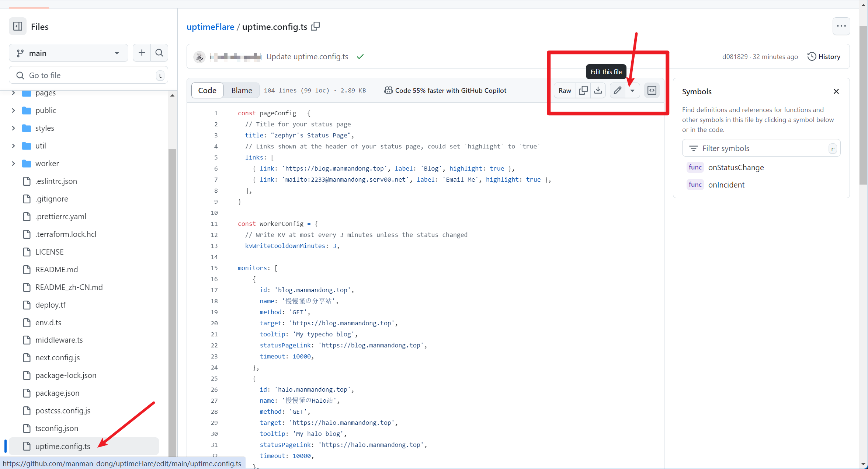This screenshot has width=868, height=469.
Task: Open the main branch dropdown
Action: (68, 53)
